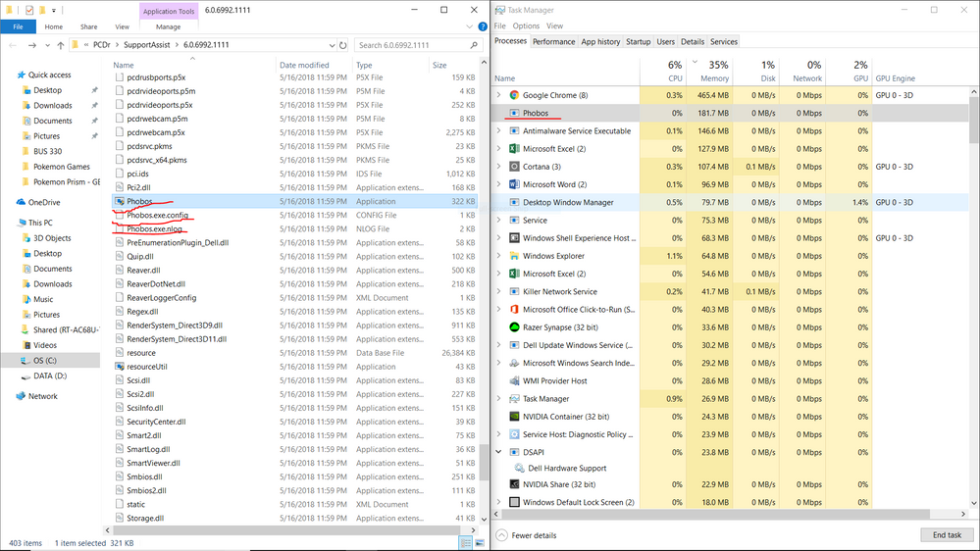
Task: Click the Phobos application file icon
Action: click(x=120, y=201)
